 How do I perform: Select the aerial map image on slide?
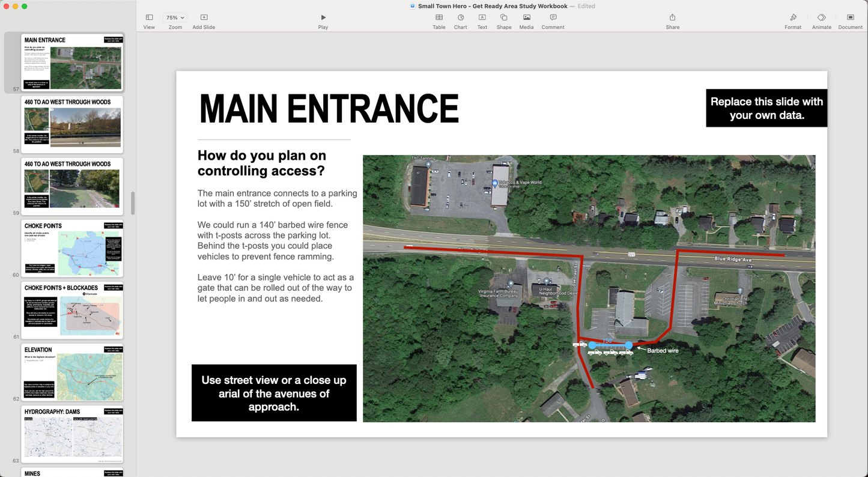pyautogui.click(x=589, y=288)
